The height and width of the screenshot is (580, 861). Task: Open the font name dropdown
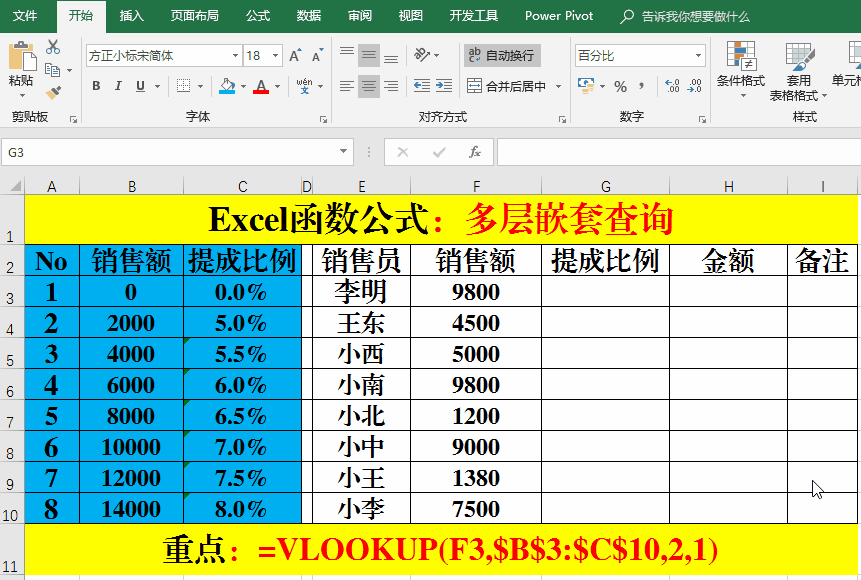[x=235, y=55]
